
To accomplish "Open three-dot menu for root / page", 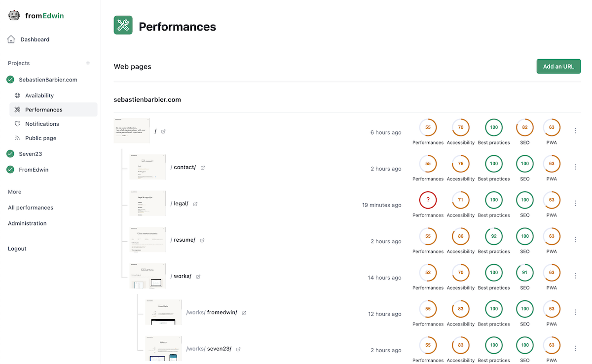I will (x=575, y=131).
